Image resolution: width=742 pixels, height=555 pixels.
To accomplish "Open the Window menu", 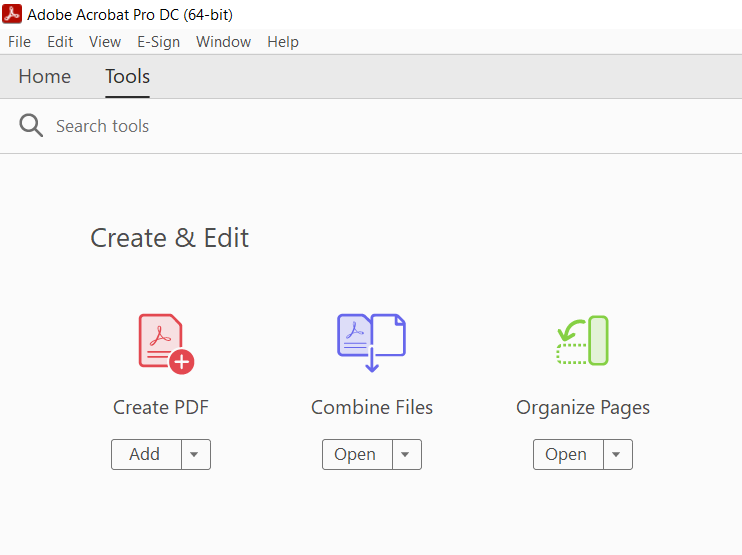I will point(223,42).
